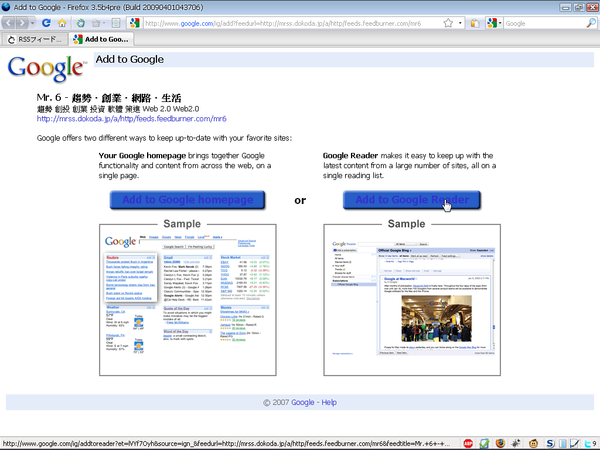Click the magnifying glass search icon

(x=591, y=23)
